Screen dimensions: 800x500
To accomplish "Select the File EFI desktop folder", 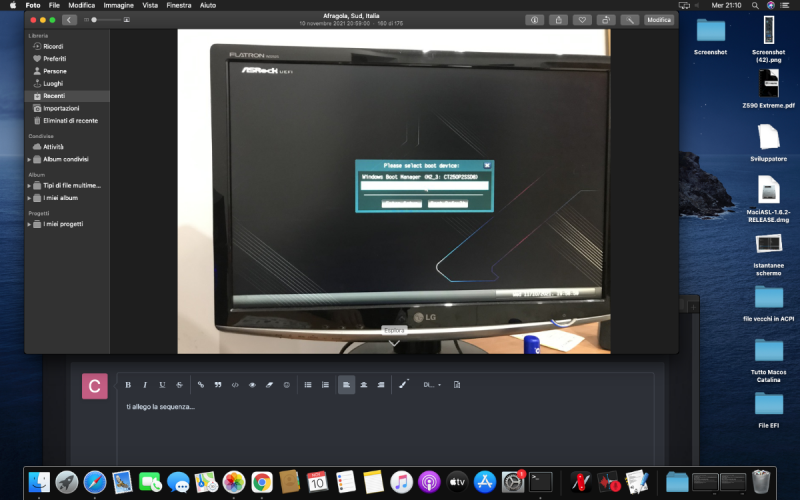I will tap(768, 410).
